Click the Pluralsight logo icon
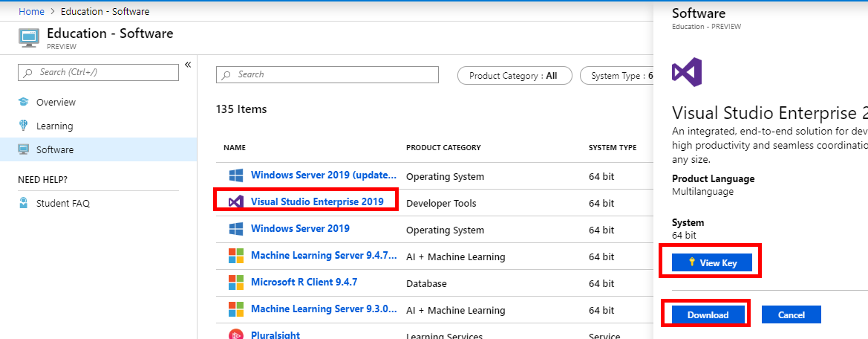This screenshot has width=868, height=339. click(x=236, y=335)
